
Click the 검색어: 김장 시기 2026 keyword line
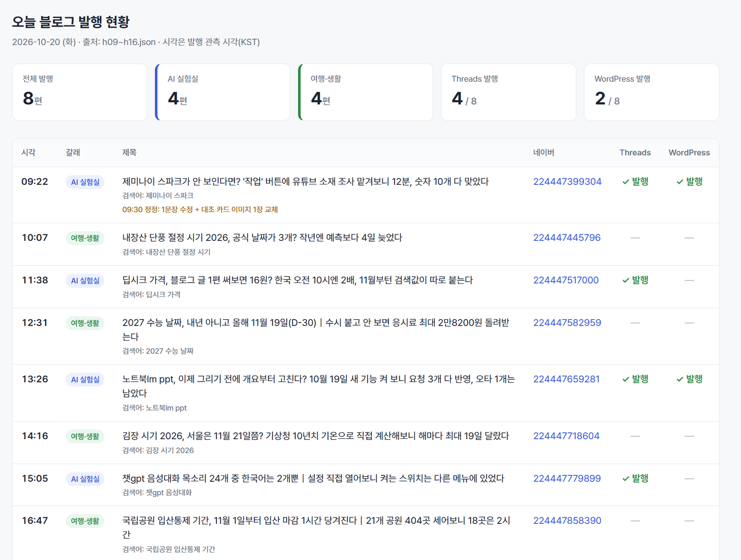158,450
